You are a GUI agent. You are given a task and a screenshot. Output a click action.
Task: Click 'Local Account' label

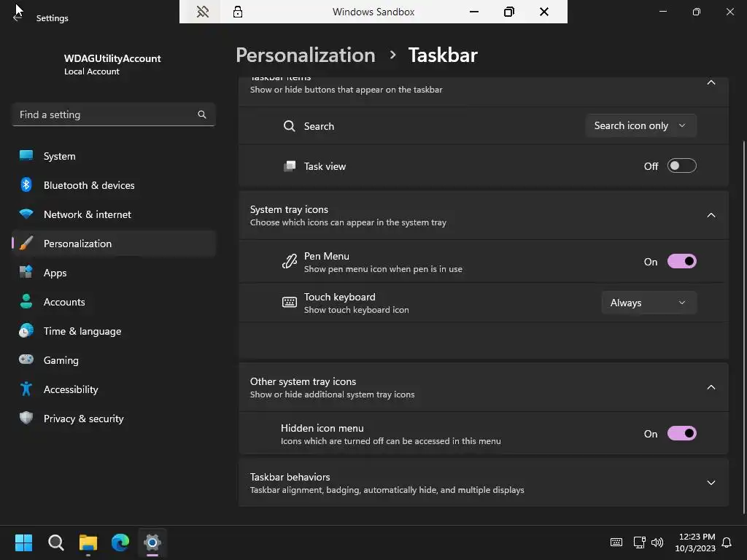91,71
